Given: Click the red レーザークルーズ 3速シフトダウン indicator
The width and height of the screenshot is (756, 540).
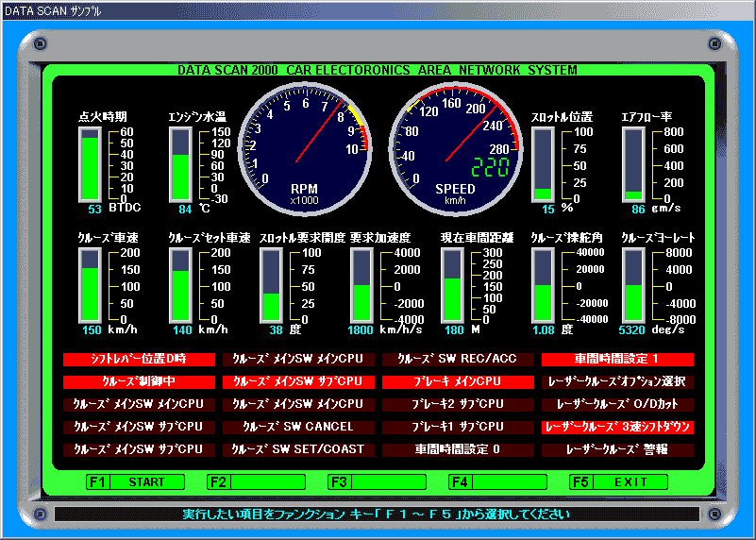Looking at the screenshot, I should (x=617, y=427).
